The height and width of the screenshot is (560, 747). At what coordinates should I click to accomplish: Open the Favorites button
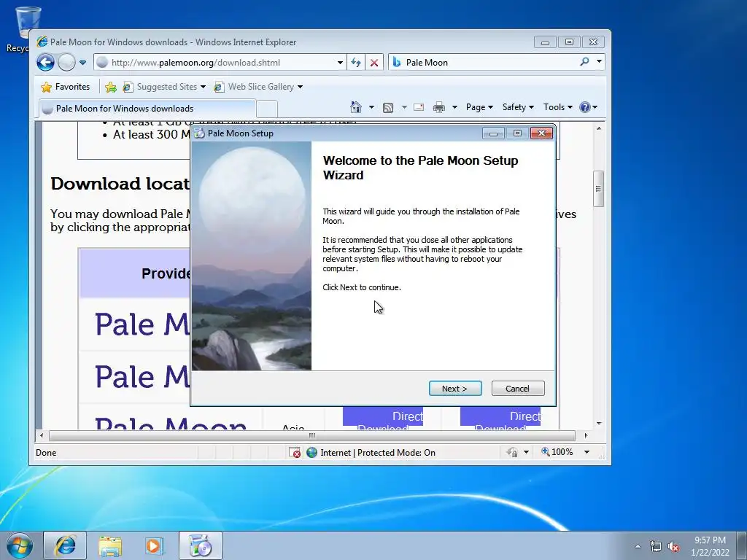point(65,87)
